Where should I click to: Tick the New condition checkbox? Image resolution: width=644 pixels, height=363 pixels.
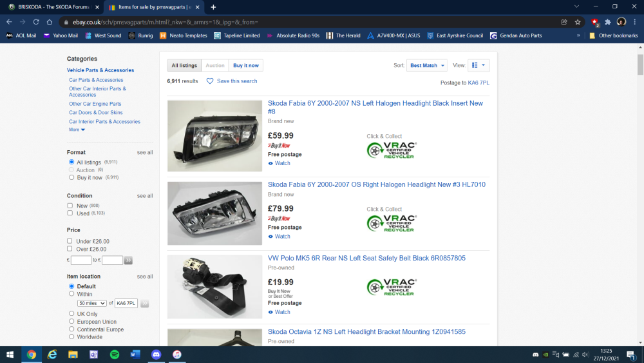pos(70,206)
